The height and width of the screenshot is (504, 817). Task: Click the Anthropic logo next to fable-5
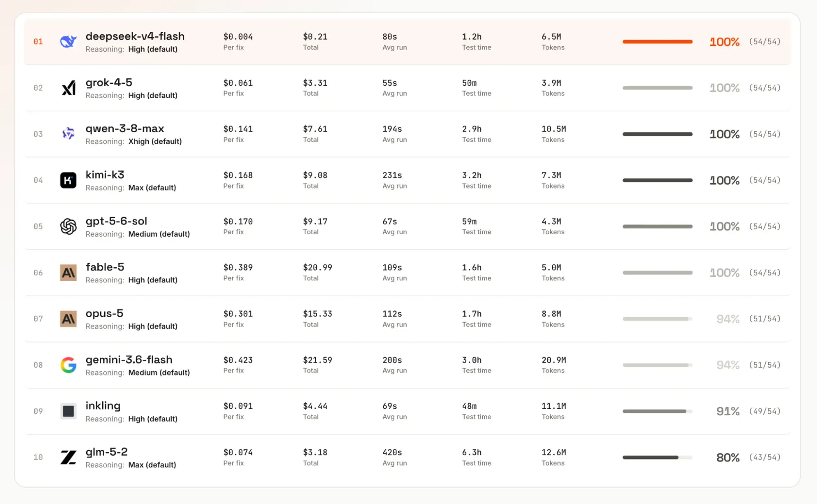coord(68,273)
